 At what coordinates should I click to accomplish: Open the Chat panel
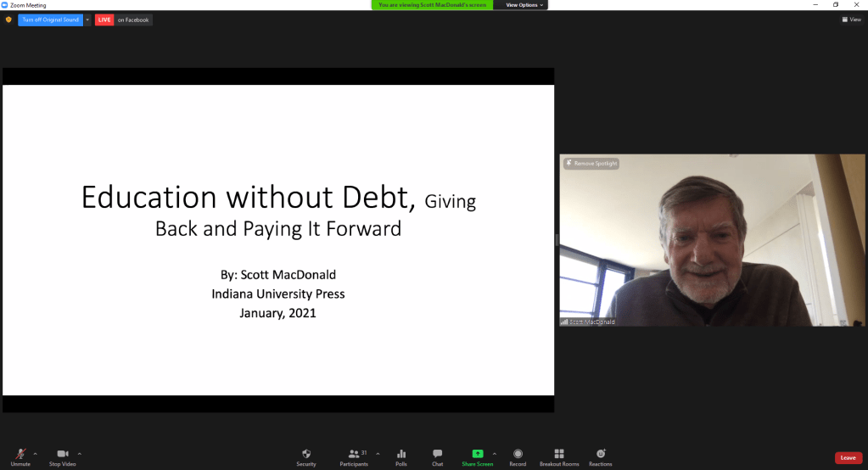pos(437,455)
